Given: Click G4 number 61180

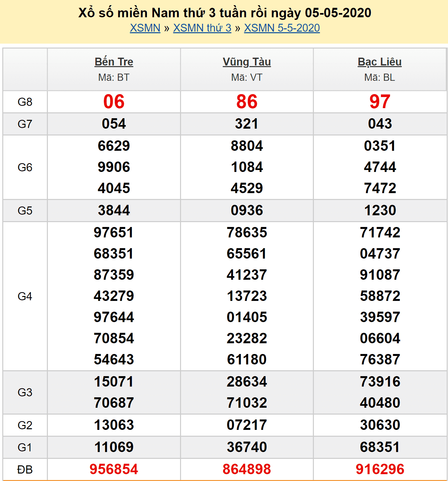Looking at the screenshot, I should [247, 360].
